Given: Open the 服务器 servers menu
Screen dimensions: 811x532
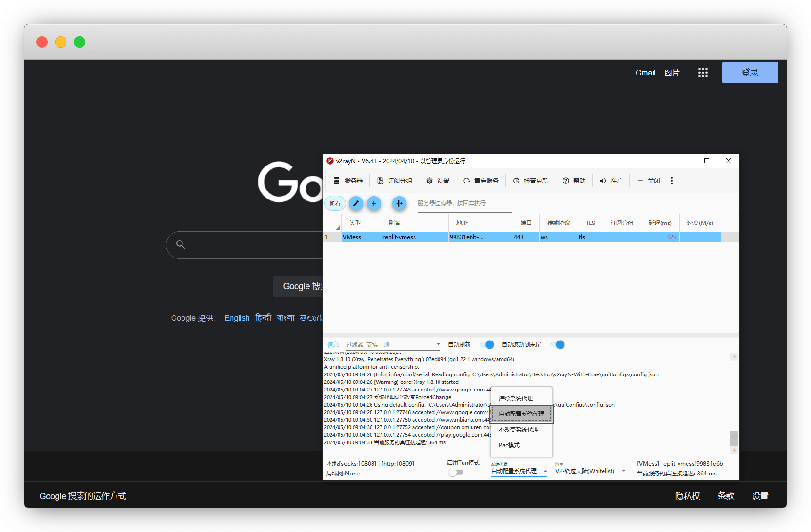Looking at the screenshot, I should coord(348,181).
